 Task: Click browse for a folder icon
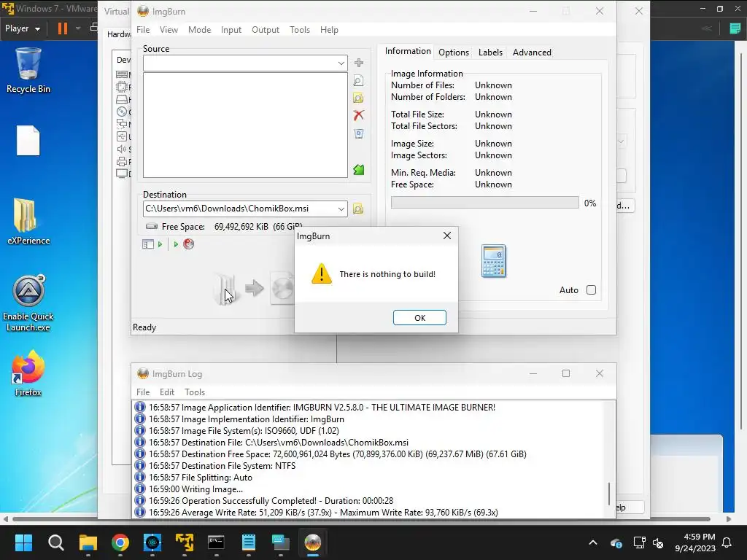tap(359, 98)
